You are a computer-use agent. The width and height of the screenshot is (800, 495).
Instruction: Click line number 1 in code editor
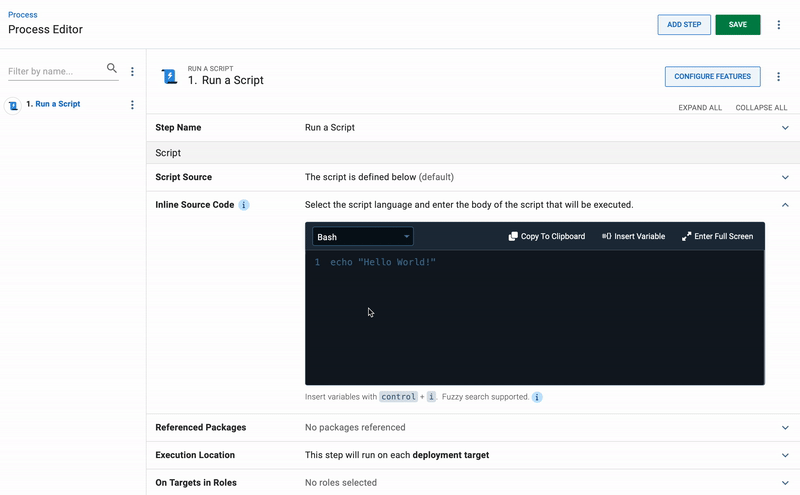click(x=317, y=262)
